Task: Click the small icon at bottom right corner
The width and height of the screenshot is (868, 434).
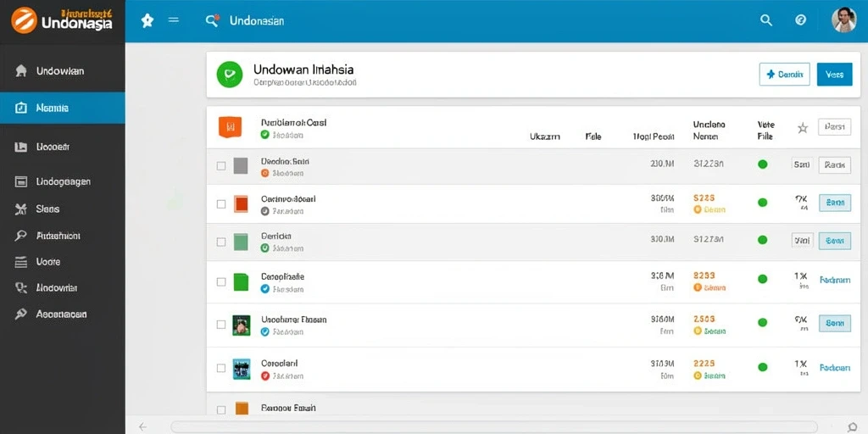Action: (x=853, y=427)
